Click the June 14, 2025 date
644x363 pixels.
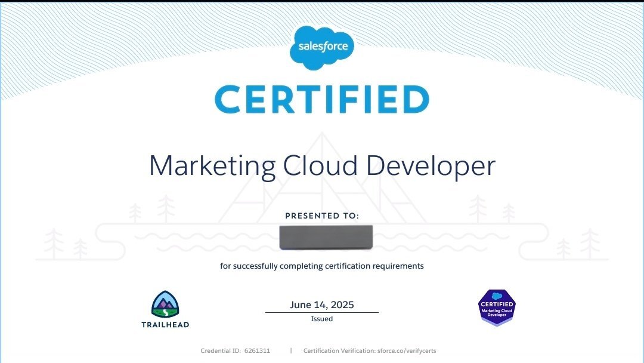[321, 304]
